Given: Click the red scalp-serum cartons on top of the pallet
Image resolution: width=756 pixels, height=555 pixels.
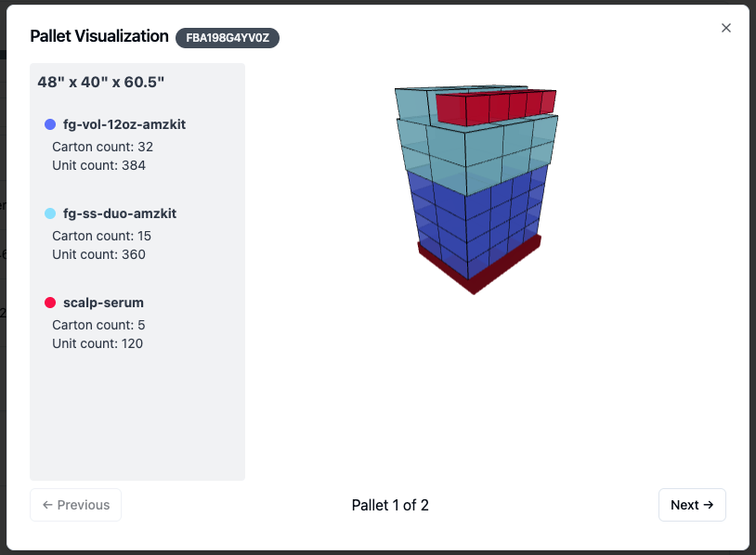Looking at the screenshot, I should (497, 107).
